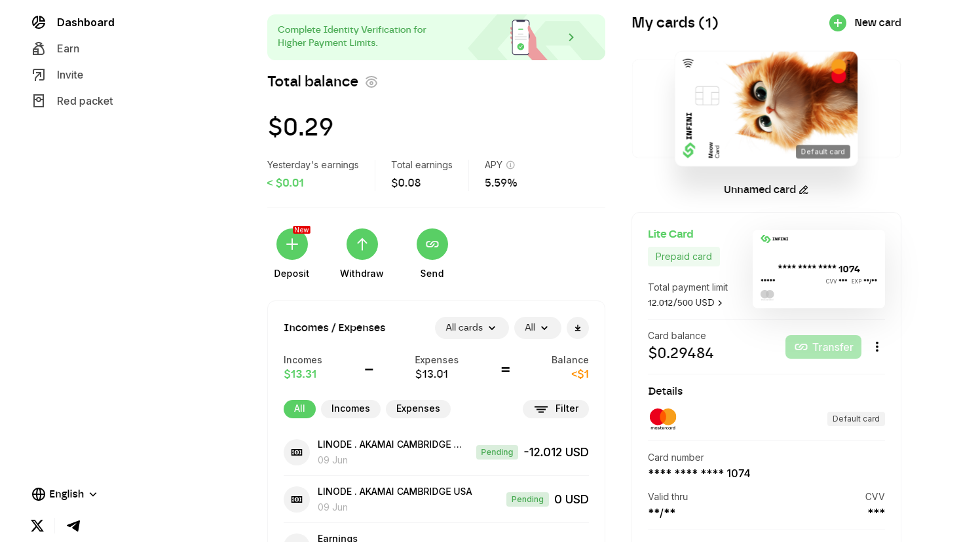Open the All cards dropdown
This screenshot has width=980, height=542.
coord(472,328)
